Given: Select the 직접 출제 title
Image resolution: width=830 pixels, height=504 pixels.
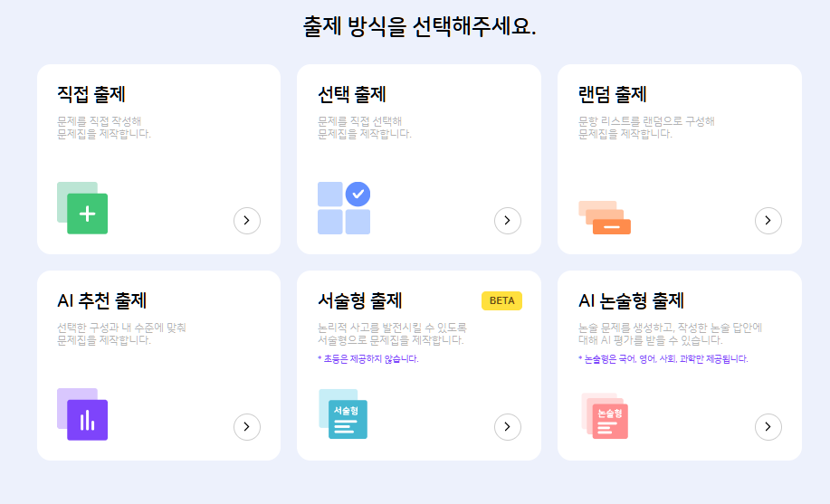Looking at the screenshot, I should coord(91,95).
